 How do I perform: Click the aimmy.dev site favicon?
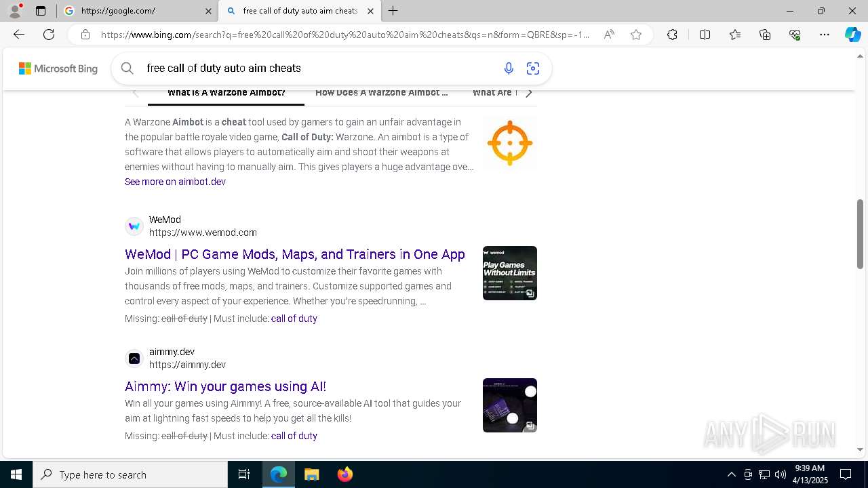click(x=134, y=359)
